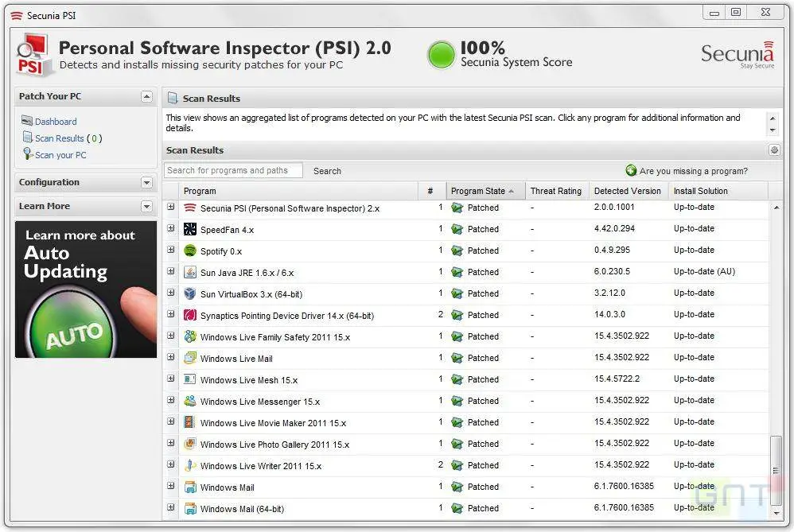Click the Sun Java JRE program icon
794x532 pixels.
click(190, 272)
